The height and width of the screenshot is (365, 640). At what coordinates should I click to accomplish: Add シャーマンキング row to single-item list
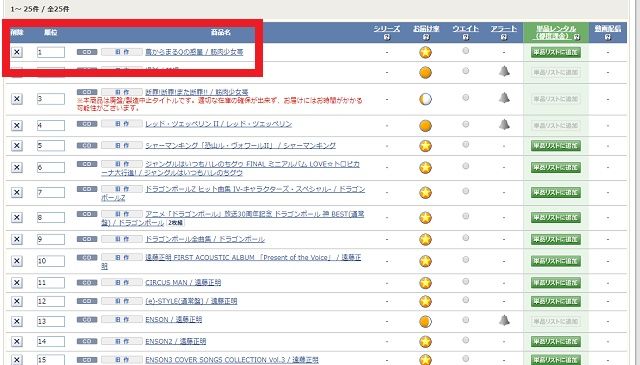556,146
